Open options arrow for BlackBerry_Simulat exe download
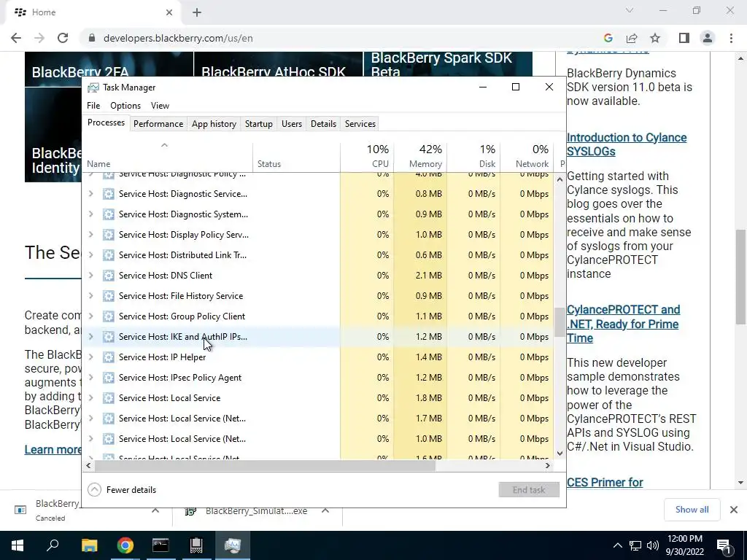Image resolution: width=747 pixels, height=560 pixels. click(x=325, y=510)
